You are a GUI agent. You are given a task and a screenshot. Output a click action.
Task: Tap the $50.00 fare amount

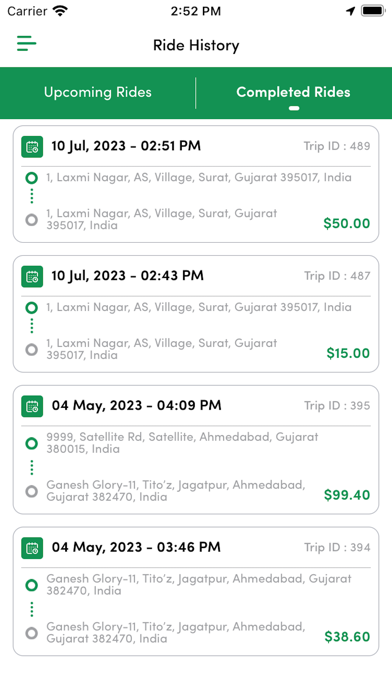tap(347, 223)
